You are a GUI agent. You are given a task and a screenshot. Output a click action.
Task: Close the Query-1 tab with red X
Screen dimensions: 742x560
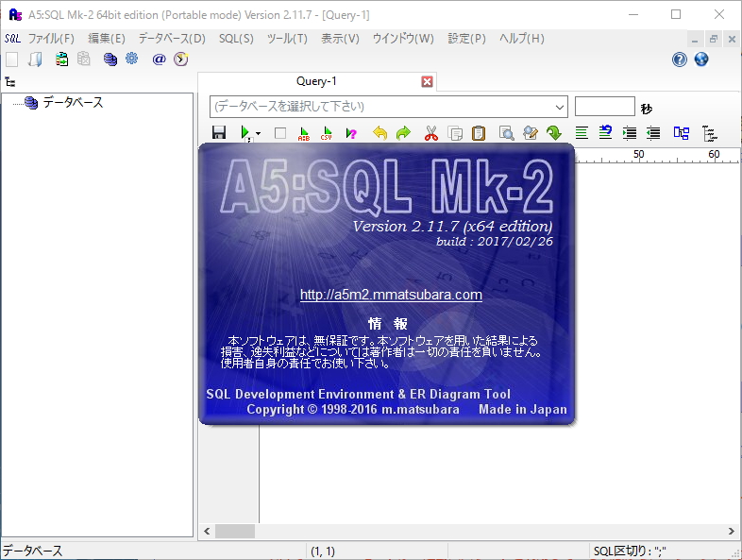tap(427, 82)
